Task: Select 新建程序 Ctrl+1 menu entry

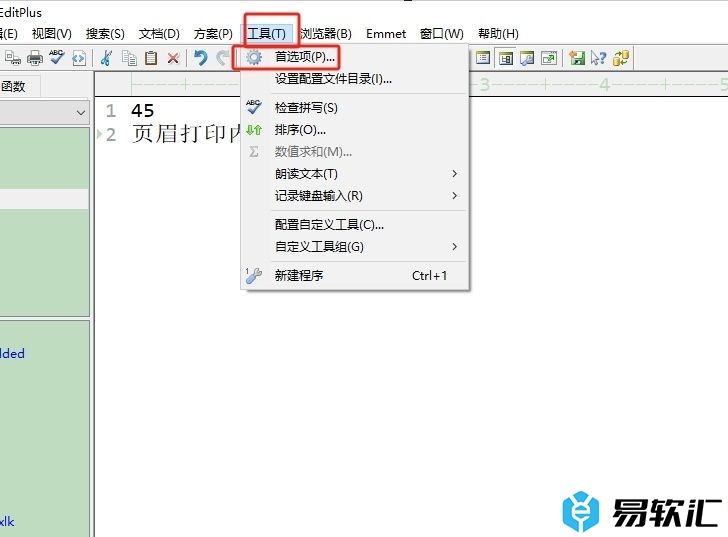Action: [x=355, y=276]
